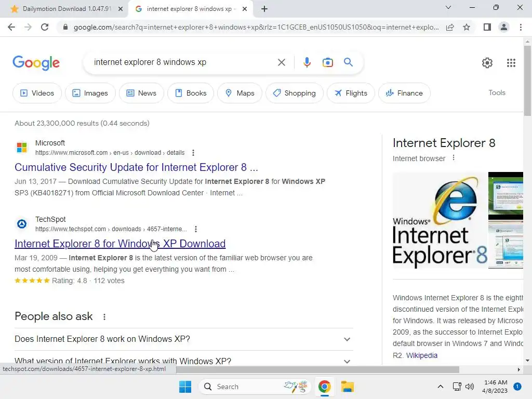Open Chrome from the taskbar
Image resolution: width=532 pixels, height=399 pixels.
324,387
